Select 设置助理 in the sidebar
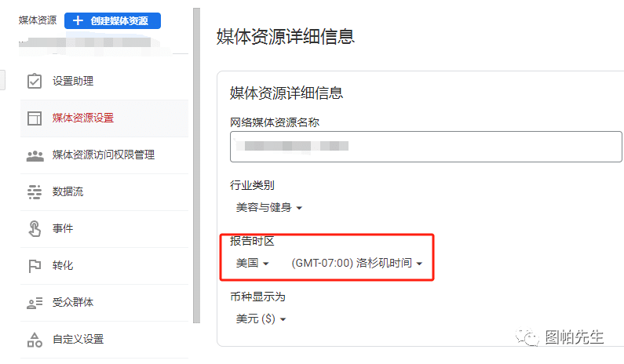This screenshot has width=624, height=364. [x=73, y=81]
